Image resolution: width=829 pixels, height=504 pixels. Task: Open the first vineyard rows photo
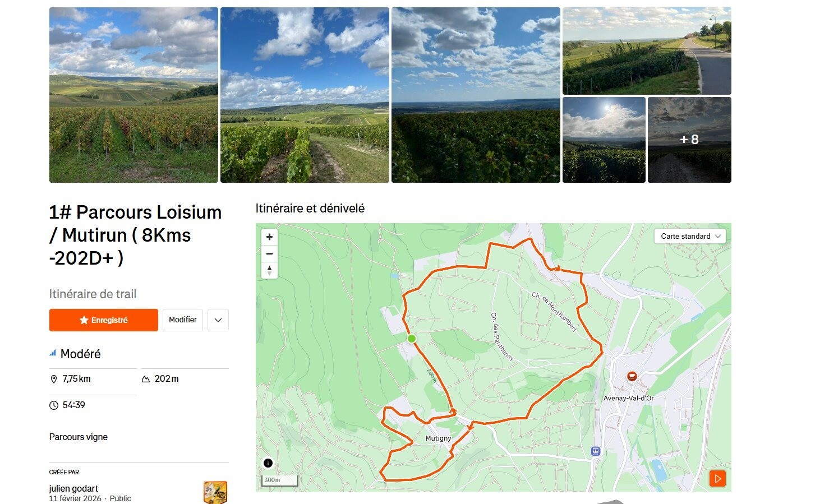[x=133, y=95]
